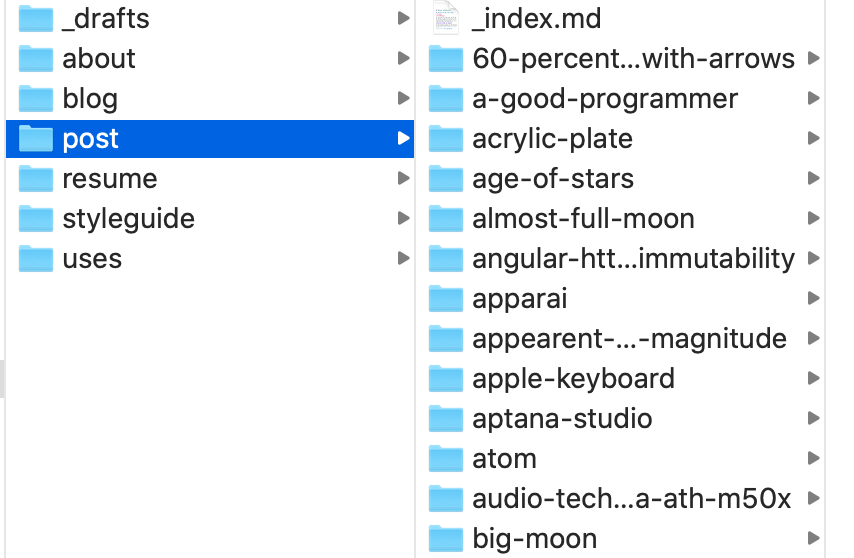This screenshot has width=854, height=558.
Task: Expand the atom folder arrow
Action: click(x=814, y=458)
